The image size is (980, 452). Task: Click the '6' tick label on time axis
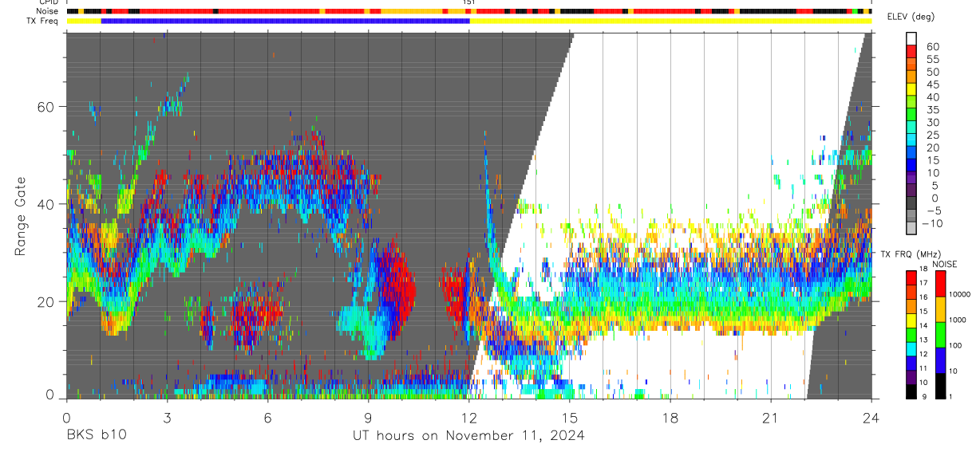(x=267, y=418)
